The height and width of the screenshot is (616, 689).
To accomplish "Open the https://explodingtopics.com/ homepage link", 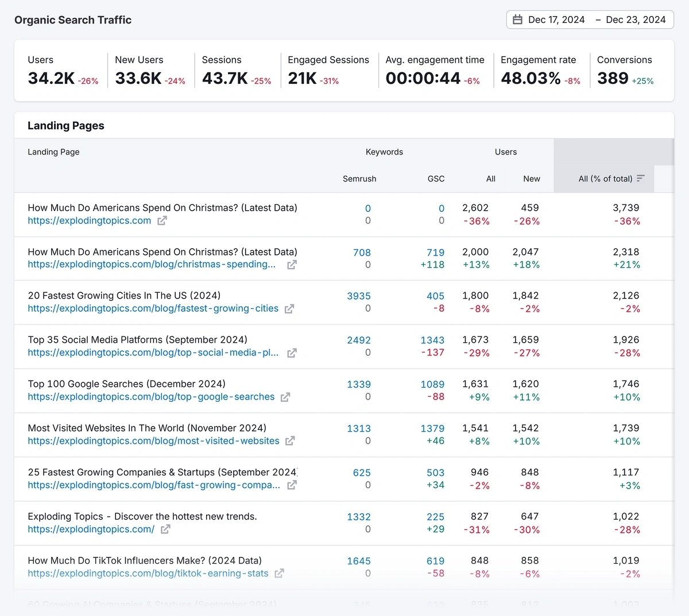I will (x=91, y=529).
